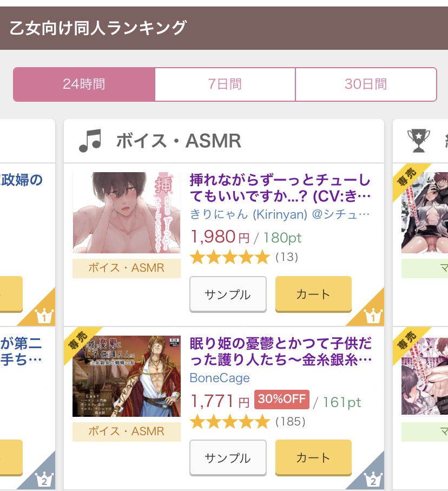The width and height of the screenshot is (448, 491).
Task: Switch to the 30日間 ranking tab
Action: 366,84
